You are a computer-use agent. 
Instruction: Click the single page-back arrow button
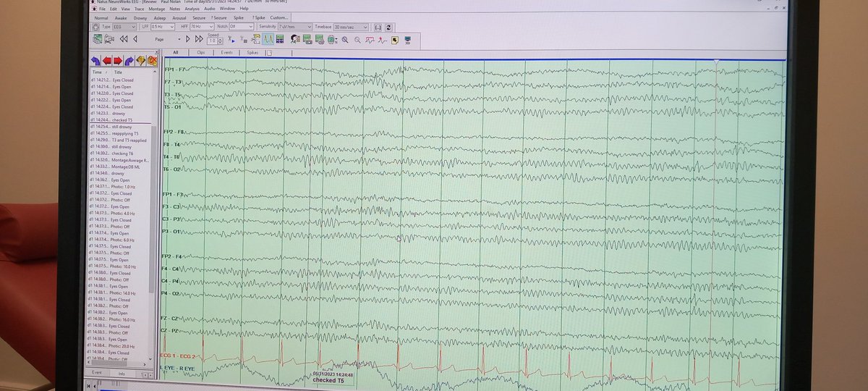coord(135,39)
